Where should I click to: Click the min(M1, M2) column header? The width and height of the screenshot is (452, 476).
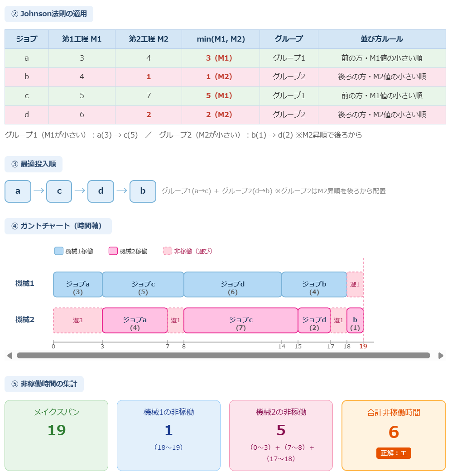[x=221, y=39]
